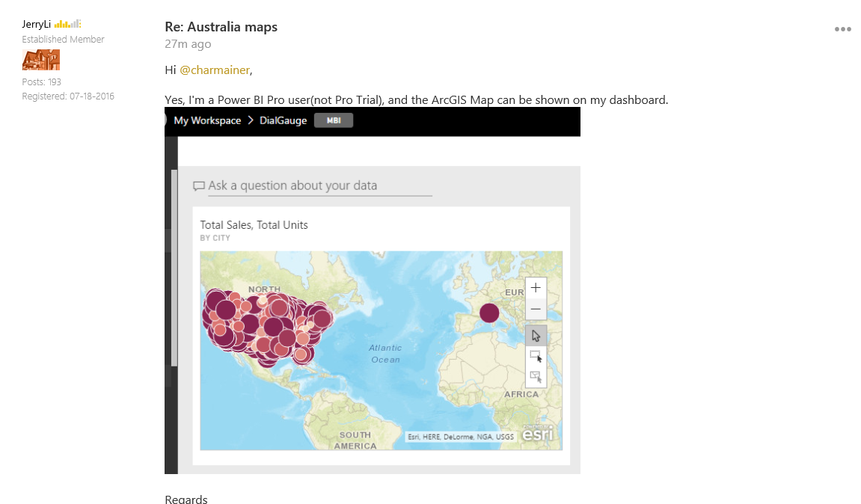Click the Established Member rank label
The width and height of the screenshot is (861, 504).
(x=63, y=40)
